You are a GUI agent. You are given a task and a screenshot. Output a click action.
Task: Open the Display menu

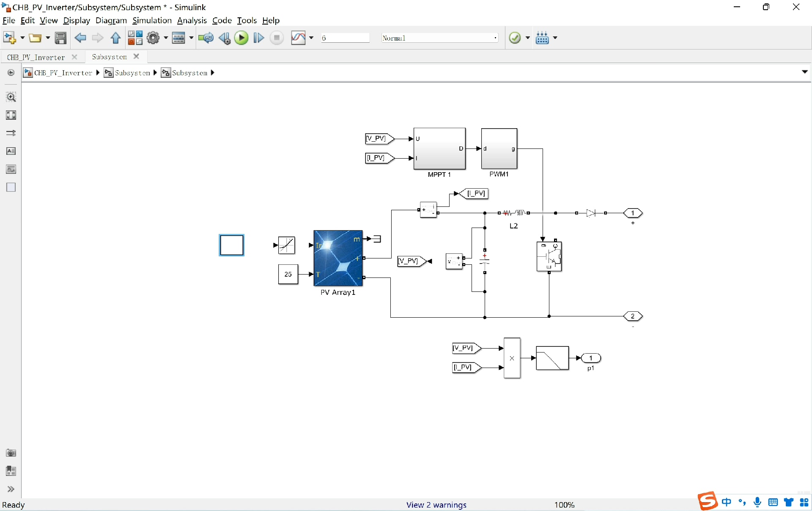(x=77, y=20)
